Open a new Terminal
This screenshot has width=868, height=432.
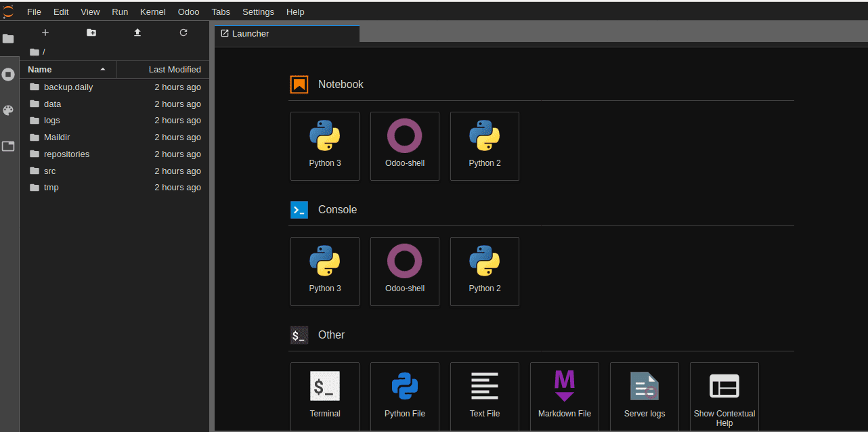tap(325, 397)
